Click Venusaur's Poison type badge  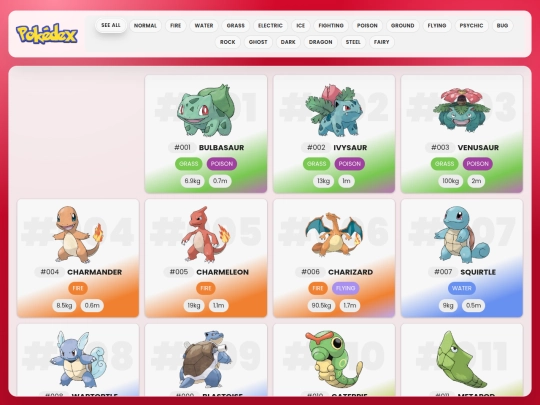tap(478, 164)
